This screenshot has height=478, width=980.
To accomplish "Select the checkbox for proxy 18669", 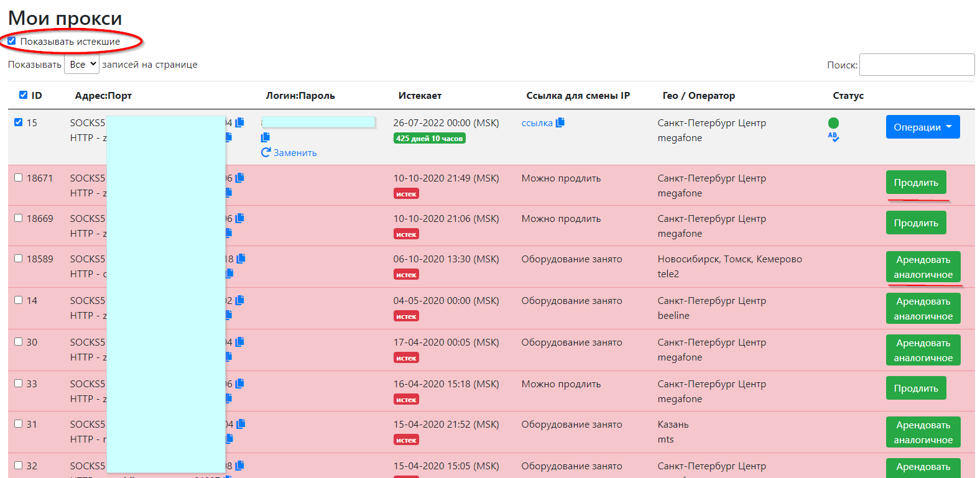I will [19, 218].
